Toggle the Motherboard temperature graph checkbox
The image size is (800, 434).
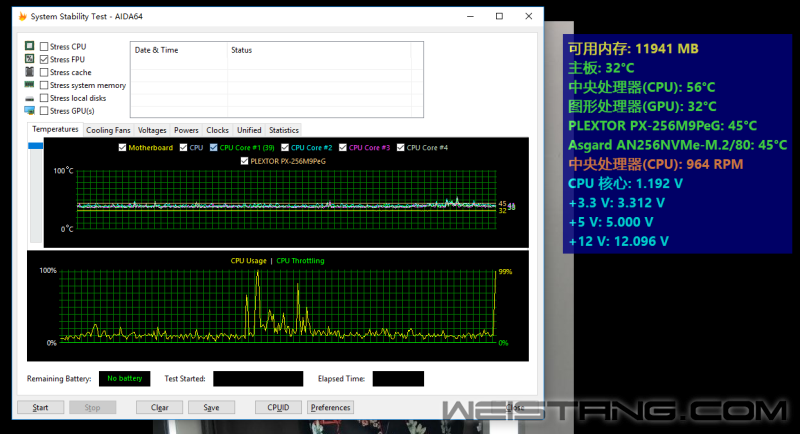click(123, 148)
